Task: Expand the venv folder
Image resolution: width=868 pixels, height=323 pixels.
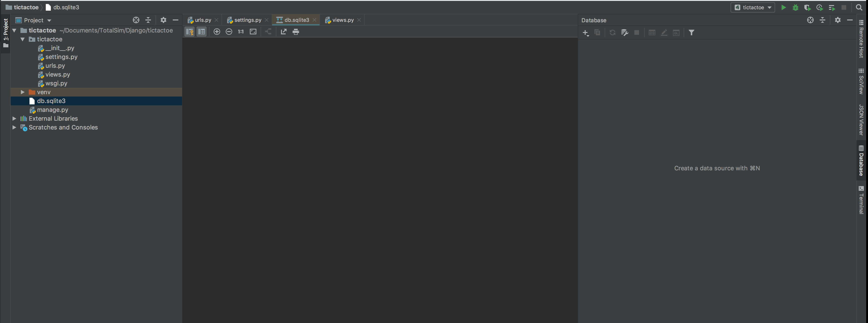Action: pyautogui.click(x=23, y=92)
